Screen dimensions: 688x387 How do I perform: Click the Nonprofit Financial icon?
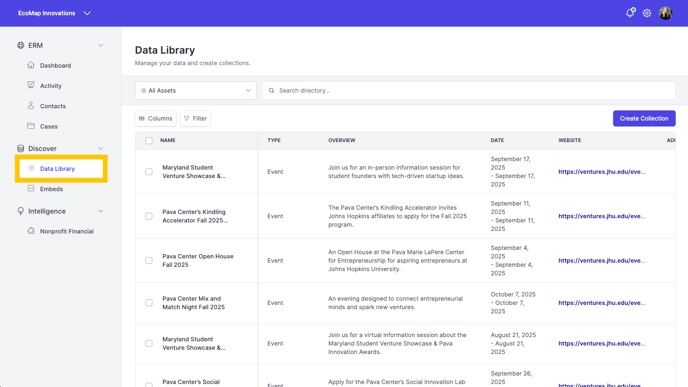(31, 231)
